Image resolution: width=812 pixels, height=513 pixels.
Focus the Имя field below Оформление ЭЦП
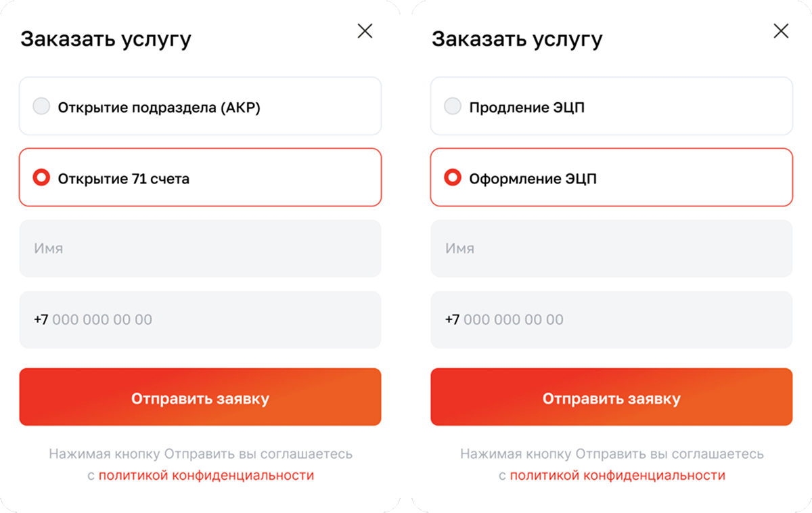tap(611, 248)
